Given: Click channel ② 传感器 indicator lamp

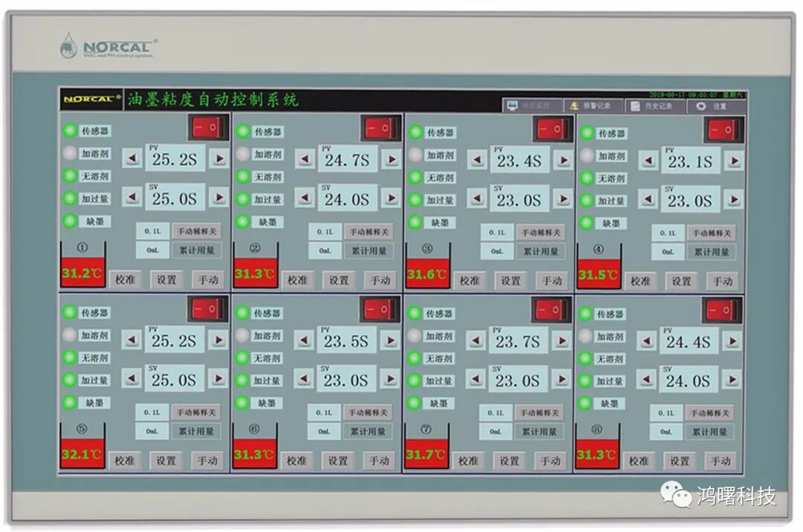Looking at the screenshot, I should (x=242, y=132).
